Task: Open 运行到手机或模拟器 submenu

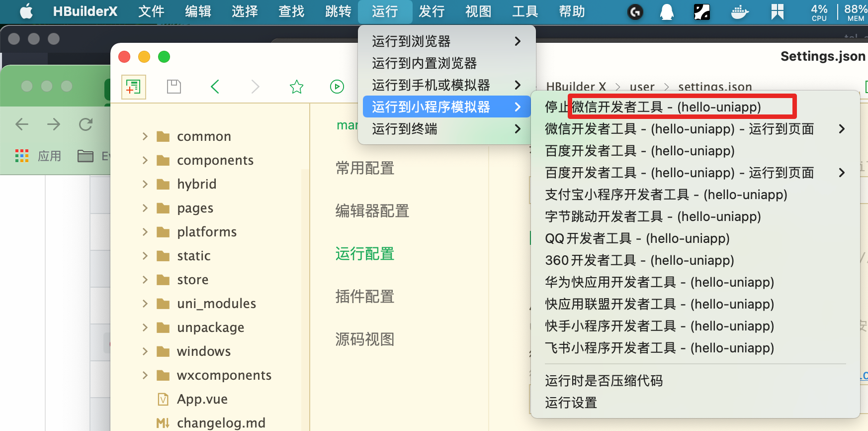Action: coord(446,85)
